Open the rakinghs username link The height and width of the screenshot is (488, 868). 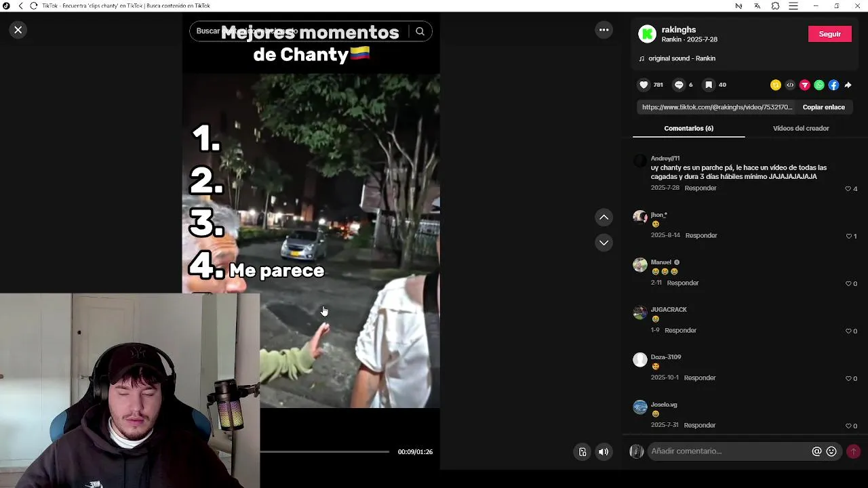pos(679,30)
